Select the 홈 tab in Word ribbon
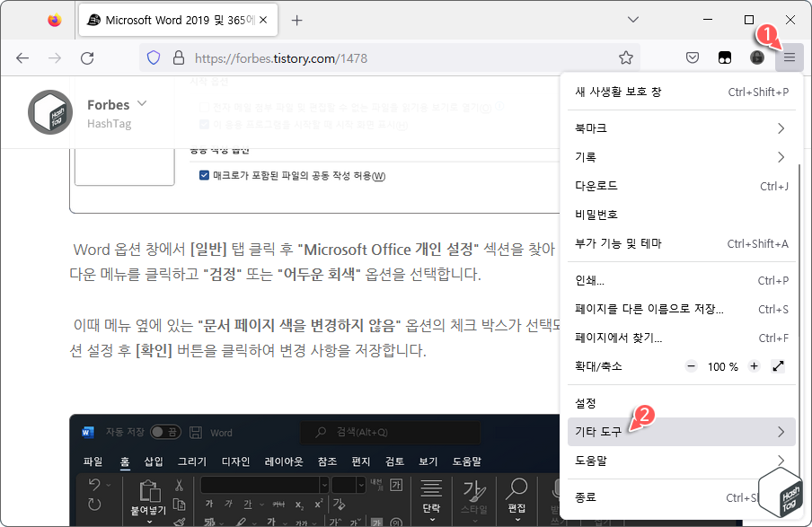 tap(125, 461)
